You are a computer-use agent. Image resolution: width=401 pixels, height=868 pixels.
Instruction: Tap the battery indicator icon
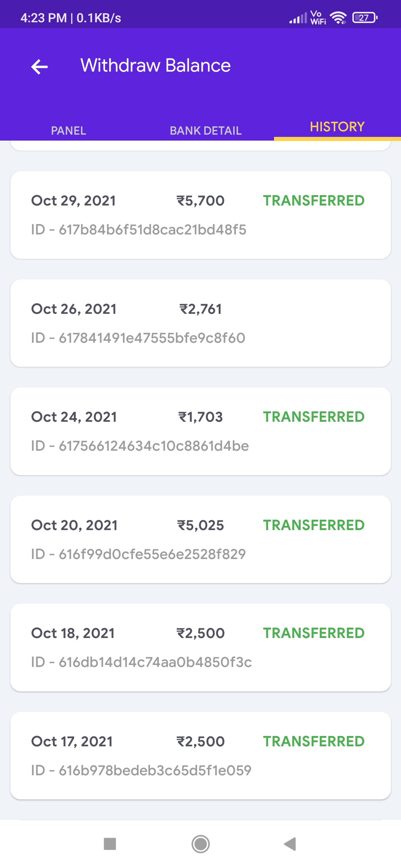(x=365, y=17)
